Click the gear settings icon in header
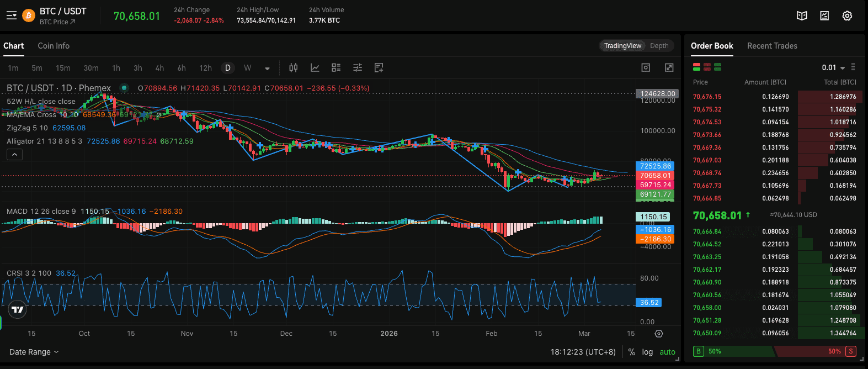Screen dimensions: 868x369 pos(847,16)
